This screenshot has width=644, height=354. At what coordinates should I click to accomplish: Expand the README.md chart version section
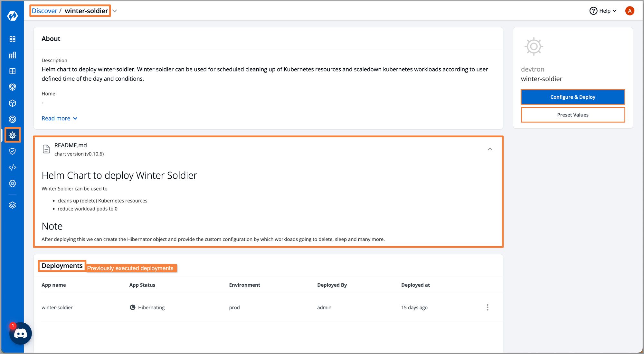point(490,149)
